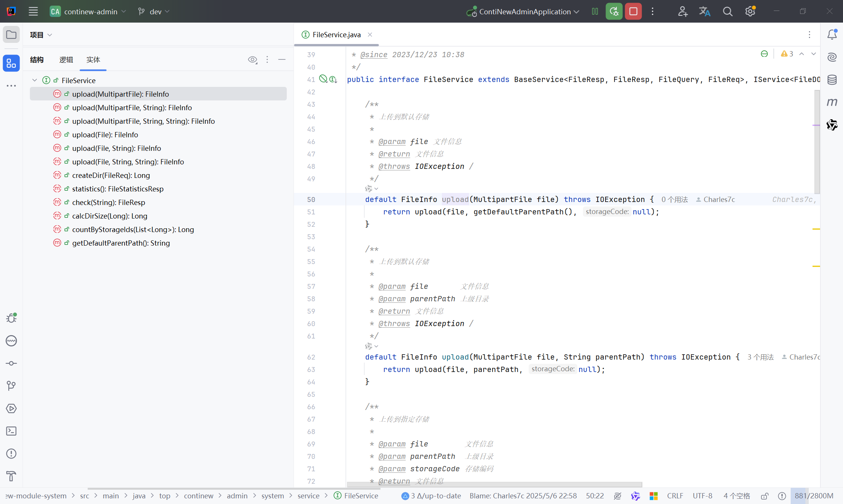Stop the running application

pyautogui.click(x=633, y=11)
